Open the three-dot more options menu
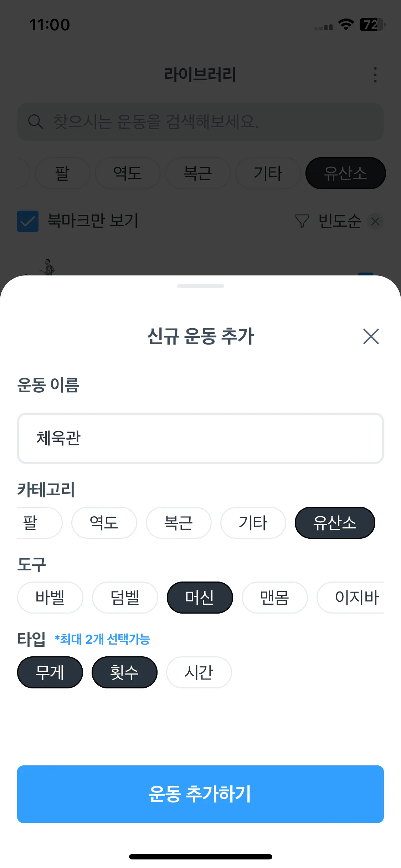The height and width of the screenshot is (868, 401). pyautogui.click(x=375, y=75)
